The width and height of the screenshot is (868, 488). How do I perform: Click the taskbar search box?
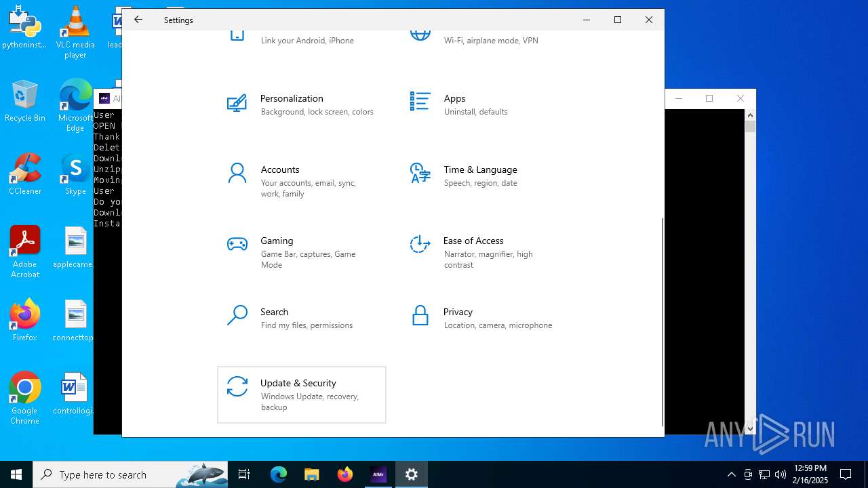[x=130, y=474]
